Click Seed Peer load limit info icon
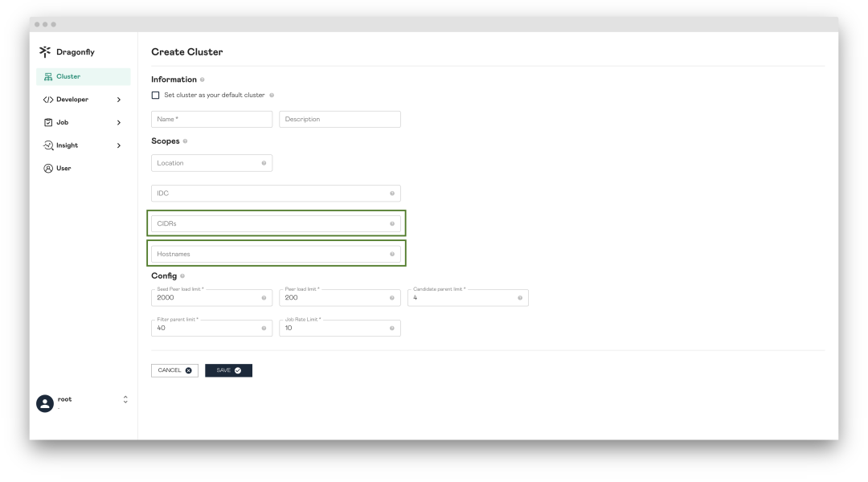This screenshot has width=868, height=482. click(x=264, y=298)
